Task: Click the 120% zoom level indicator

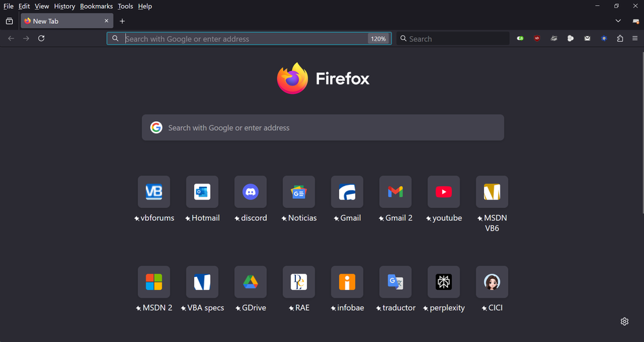Action: point(378,39)
